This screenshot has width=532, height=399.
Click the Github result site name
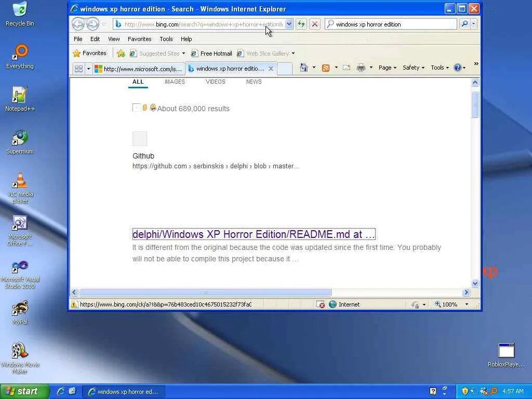pyautogui.click(x=143, y=156)
